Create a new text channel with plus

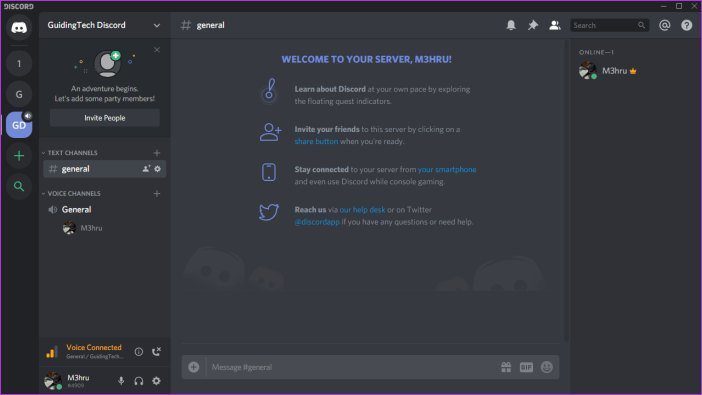click(157, 153)
